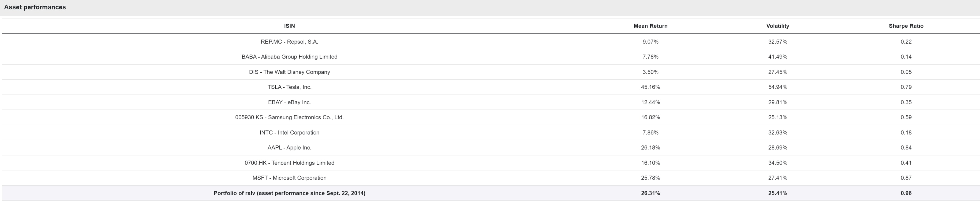Click the ISIN column header
The image size is (980, 205).
[x=289, y=26]
